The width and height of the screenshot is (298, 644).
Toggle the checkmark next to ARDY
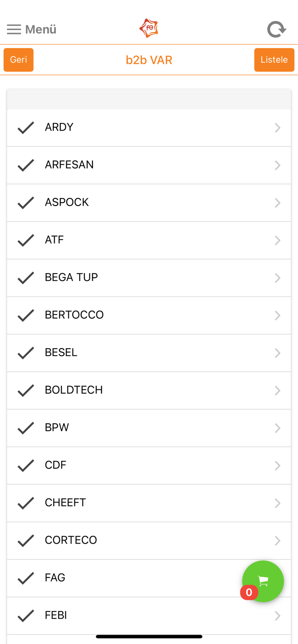coord(26,128)
